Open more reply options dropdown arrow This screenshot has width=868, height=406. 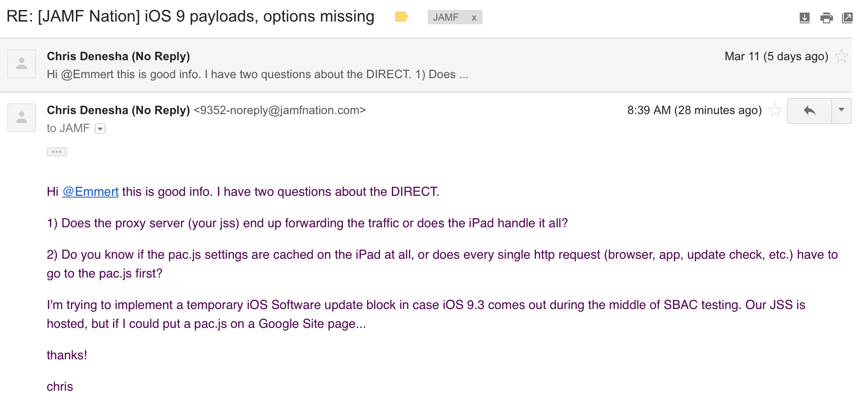click(841, 110)
